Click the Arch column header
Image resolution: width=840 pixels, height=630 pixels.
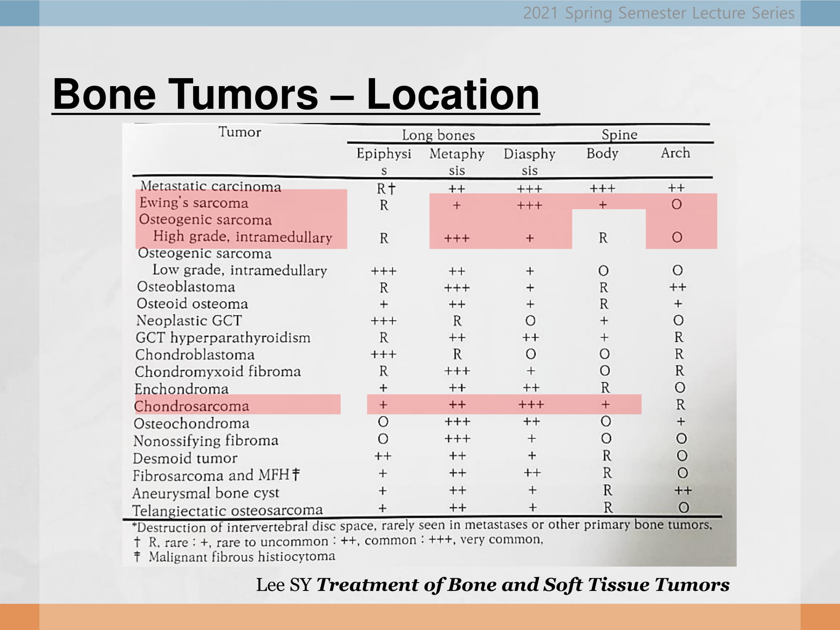pyautogui.click(x=675, y=152)
